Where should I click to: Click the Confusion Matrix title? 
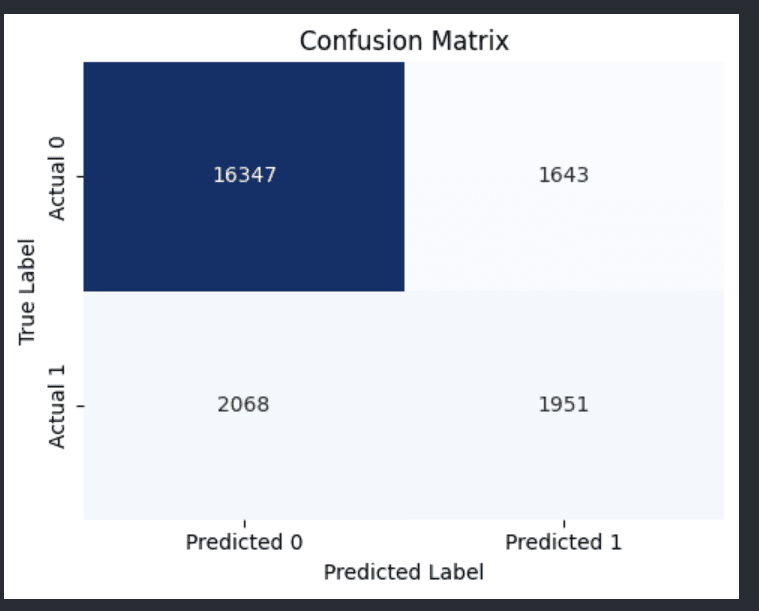tap(404, 41)
